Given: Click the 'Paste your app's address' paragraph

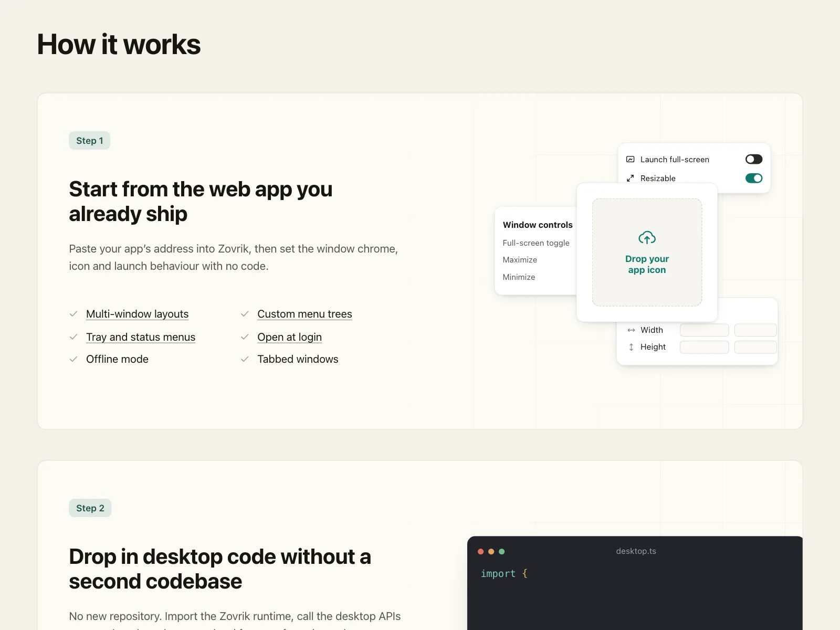Looking at the screenshot, I should pos(234,257).
